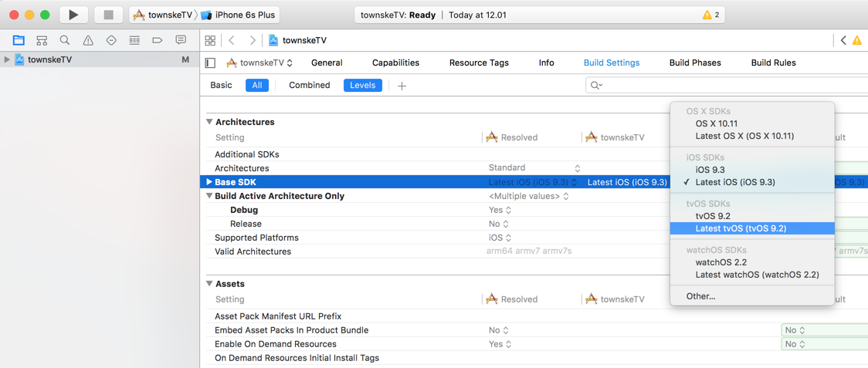This screenshot has width=868, height=368.
Task: Select the Levels view toggle
Action: [362, 85]
